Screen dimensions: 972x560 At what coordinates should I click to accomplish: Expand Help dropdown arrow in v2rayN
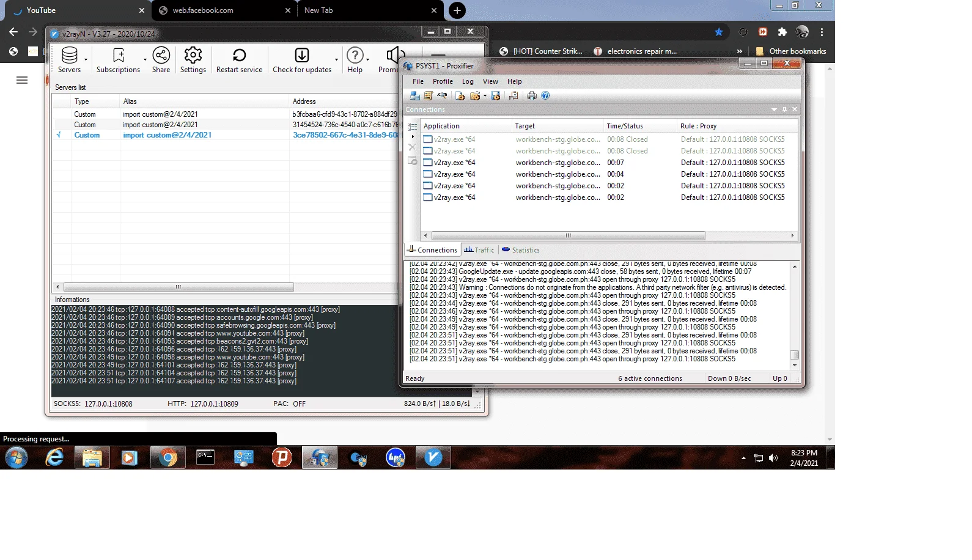(x=367, y=60)
